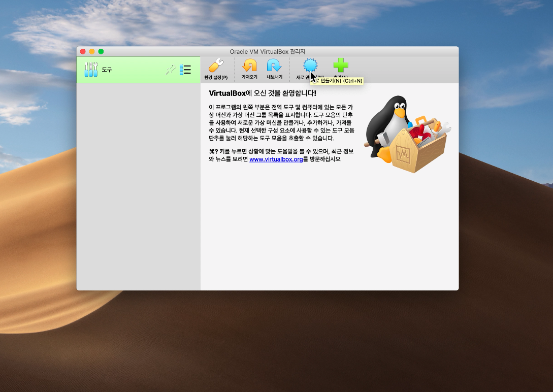Click the welcome heading 'VirtualBox에 오신 것을 환영합니다!'

point(263,93)
